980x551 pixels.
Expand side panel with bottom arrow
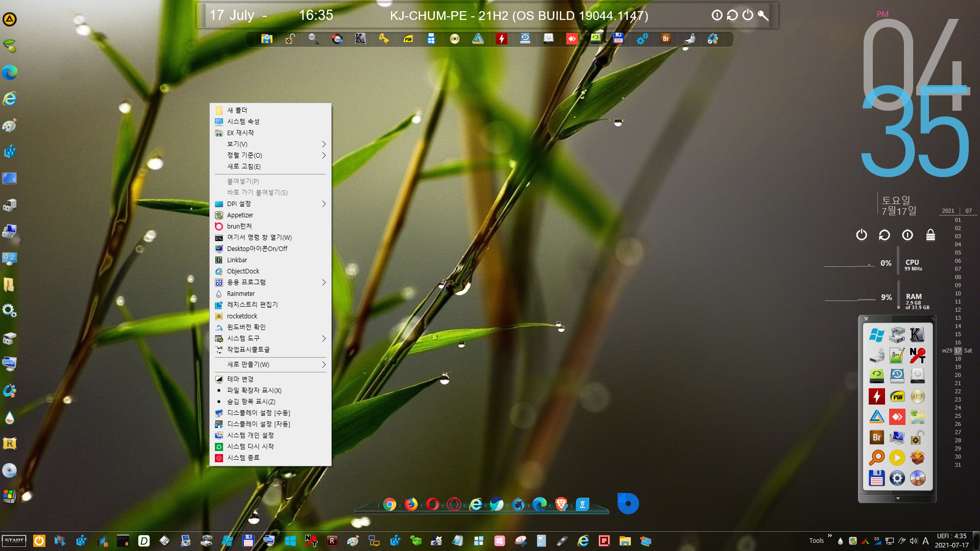898,498
